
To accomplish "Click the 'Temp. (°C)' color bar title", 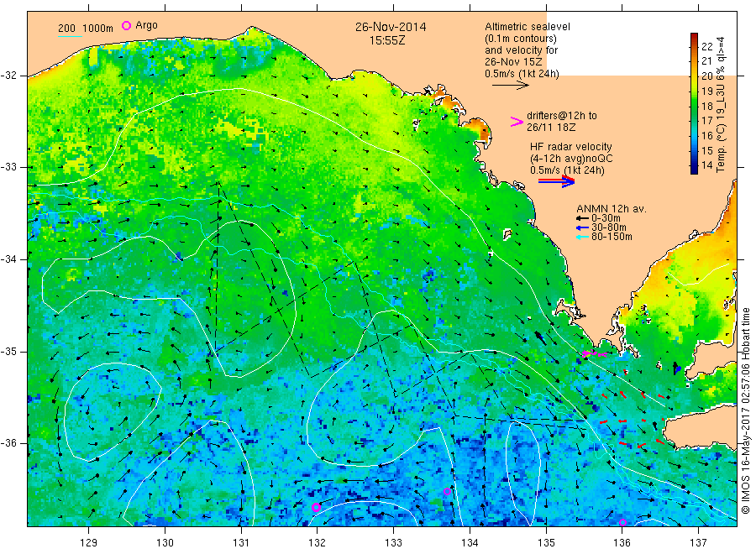I will (721, 149).
